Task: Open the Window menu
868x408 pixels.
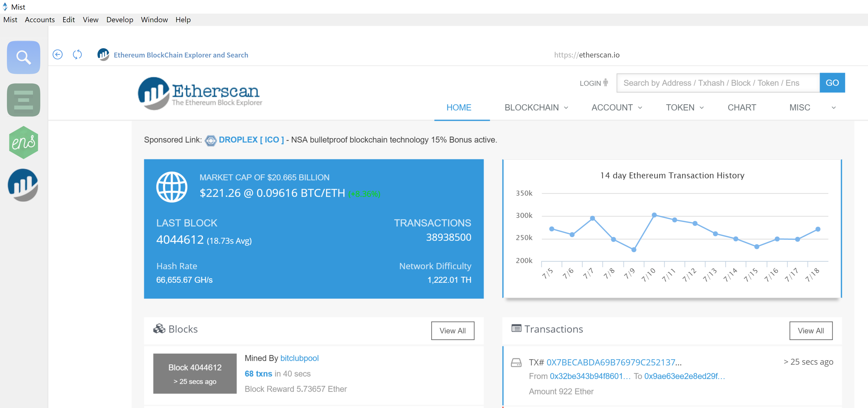Action: pos(154,19)
